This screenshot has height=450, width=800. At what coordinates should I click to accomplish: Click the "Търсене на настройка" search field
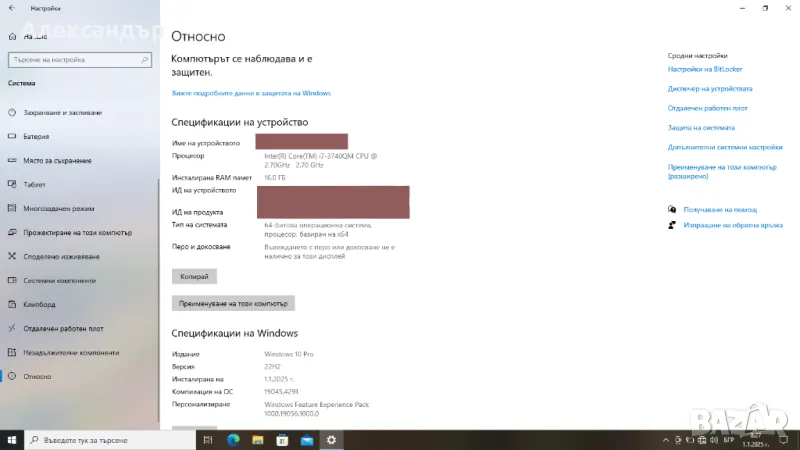80,60
